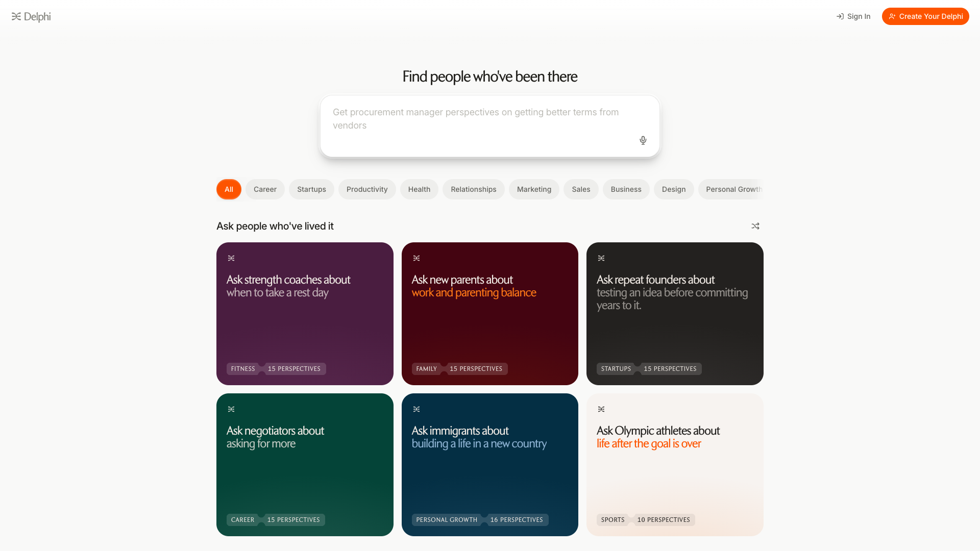Click the Delphi icon on the new parents card
The width and height of the screenshot is (980, 551).
(x=416, y=258)
